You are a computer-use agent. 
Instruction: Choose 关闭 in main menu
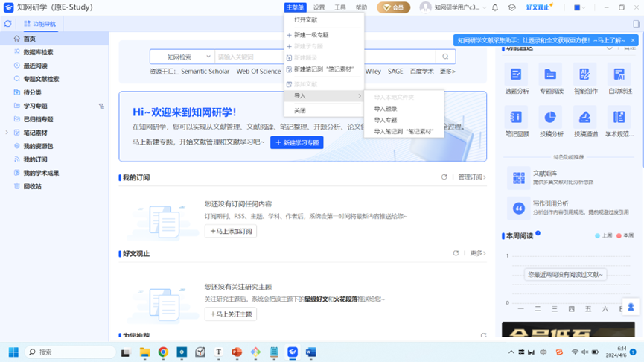(324, 110)
